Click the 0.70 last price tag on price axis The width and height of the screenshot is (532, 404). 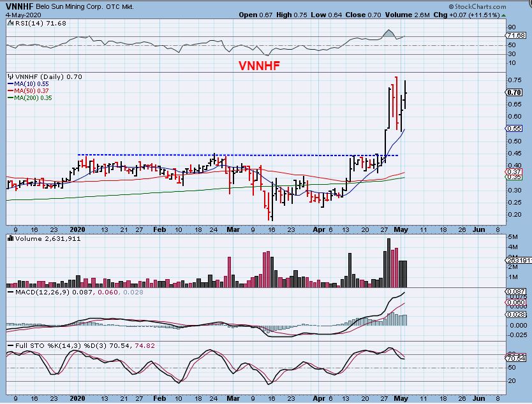pos(514,92)
